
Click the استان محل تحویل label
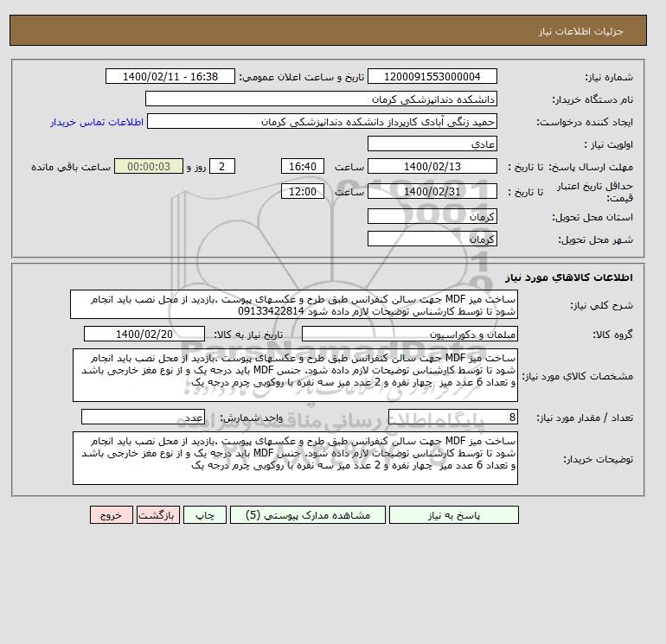pyautogui.click(x=592, y=217)
